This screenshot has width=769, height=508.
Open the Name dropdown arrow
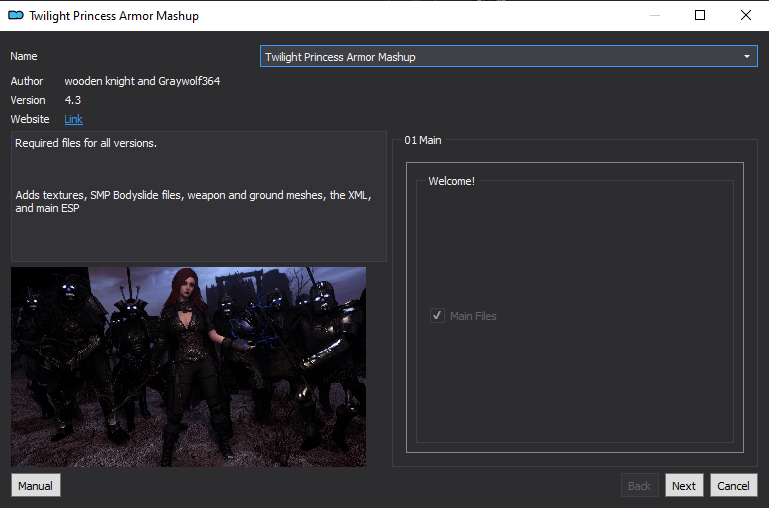(x=746, y=56)
